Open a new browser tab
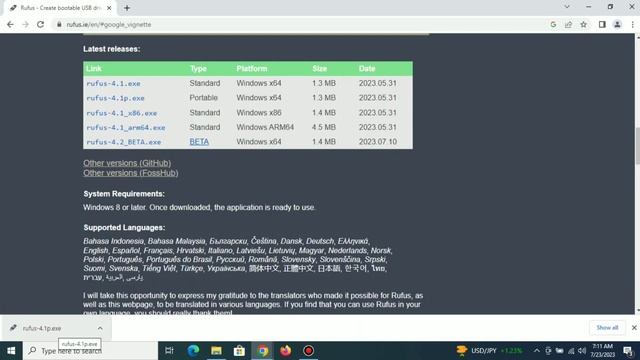Image resolution: width=640 pixels, height=360 pixels. click(127, 8)
